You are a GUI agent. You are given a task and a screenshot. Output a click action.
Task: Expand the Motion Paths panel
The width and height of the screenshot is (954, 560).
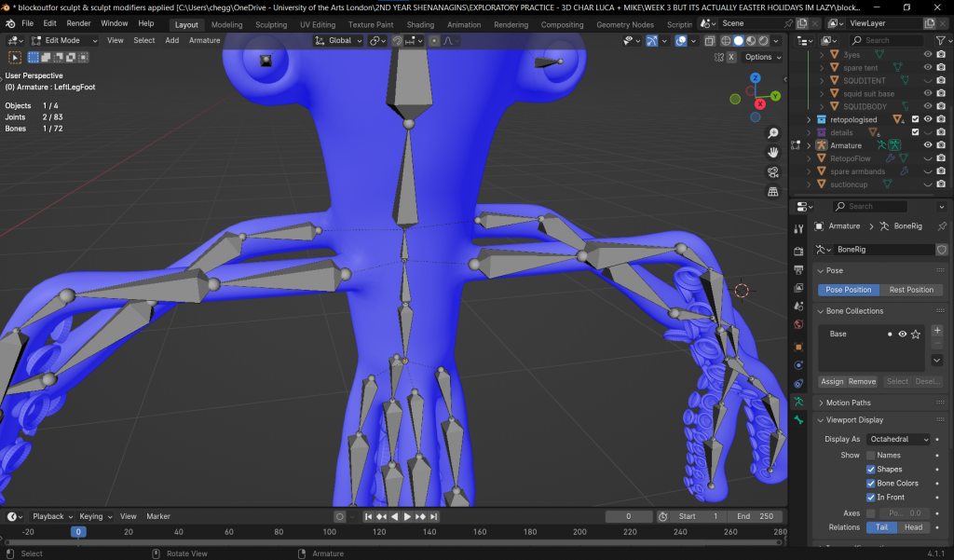pyautogui.click(x=821, y=403)
